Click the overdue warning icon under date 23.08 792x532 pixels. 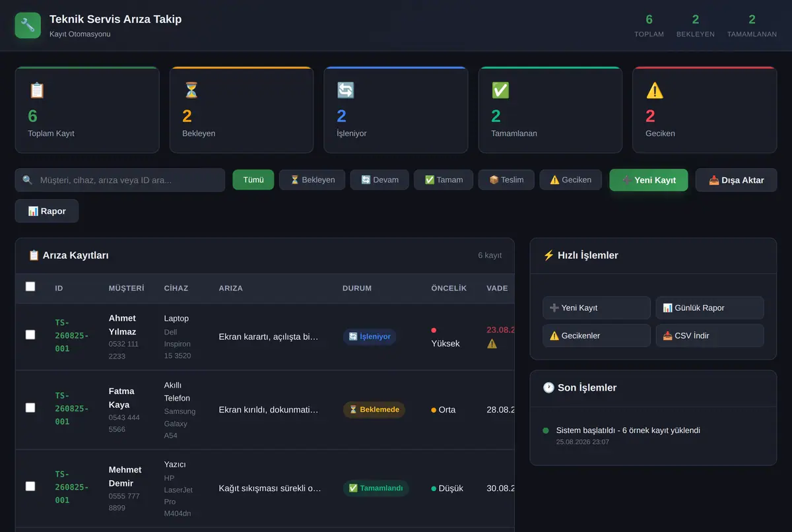coord(492,344)
